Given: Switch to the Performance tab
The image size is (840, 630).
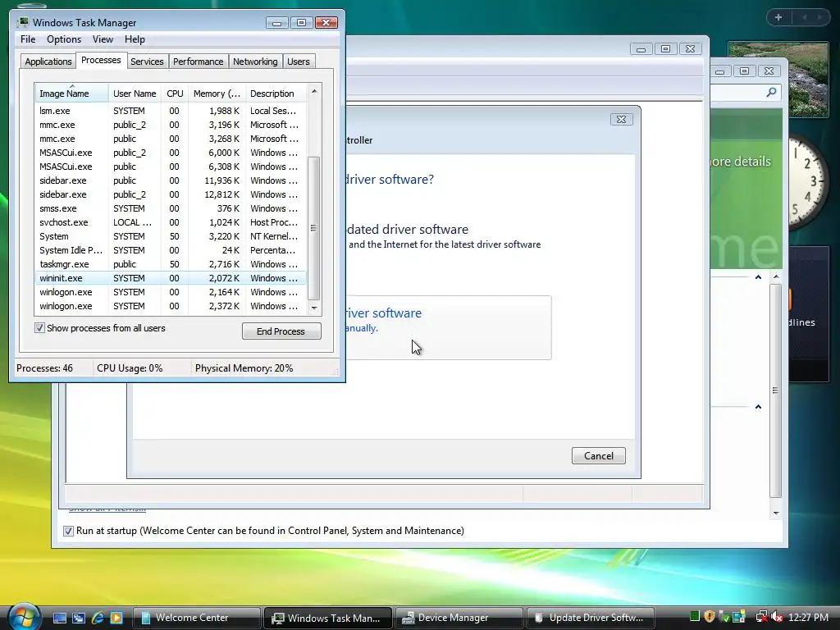Looking at the screenshot, I should point(199,62).
